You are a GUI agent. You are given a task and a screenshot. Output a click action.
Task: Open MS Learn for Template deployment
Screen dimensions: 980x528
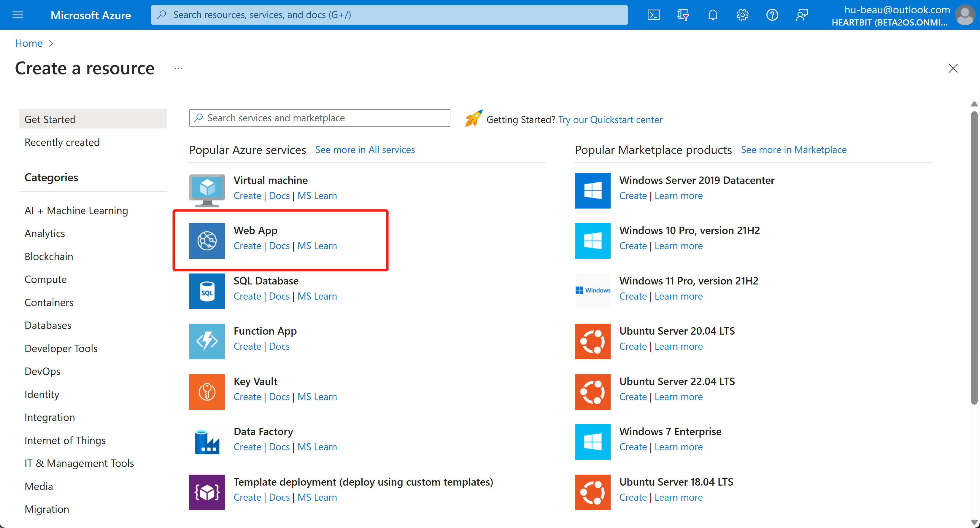click(x=317, y=497)
